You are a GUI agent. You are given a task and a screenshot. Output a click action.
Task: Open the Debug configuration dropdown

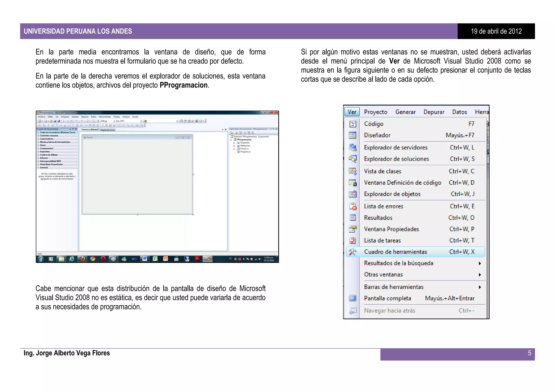tap(114, 121)
